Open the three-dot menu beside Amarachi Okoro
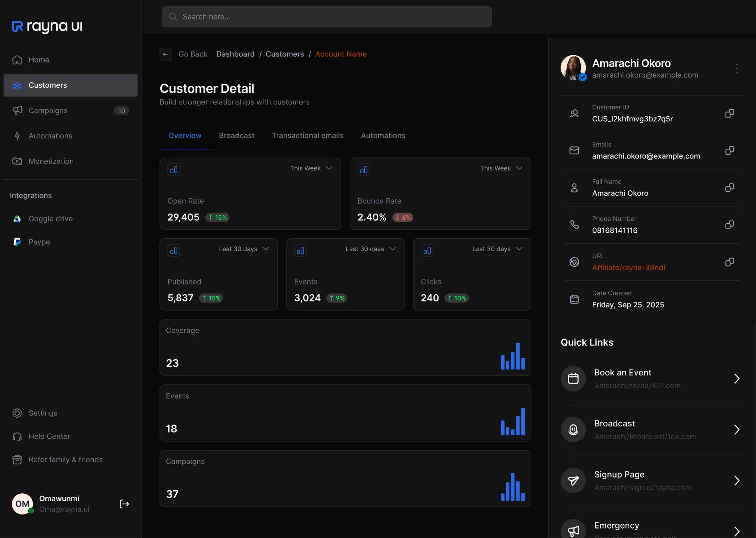This screenshot has width=756, height=538. [737, 68]
